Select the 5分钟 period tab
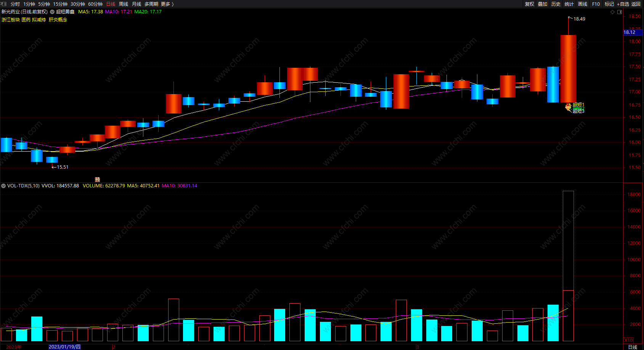The width and height of the screenshot is (644, 350). tap(44, 4)
